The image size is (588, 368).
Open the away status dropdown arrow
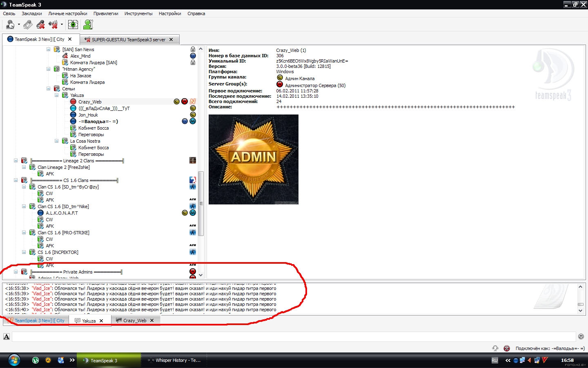click(x=19, y=25)
